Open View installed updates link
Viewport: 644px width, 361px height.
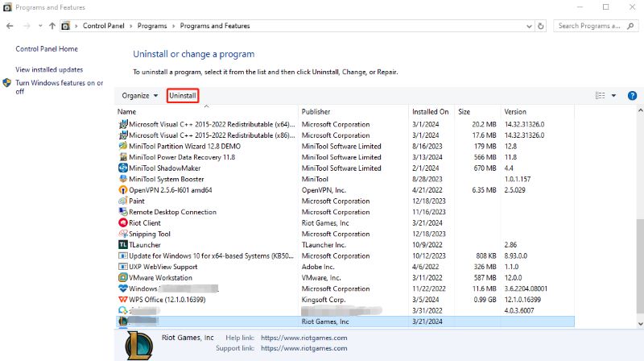49,69
